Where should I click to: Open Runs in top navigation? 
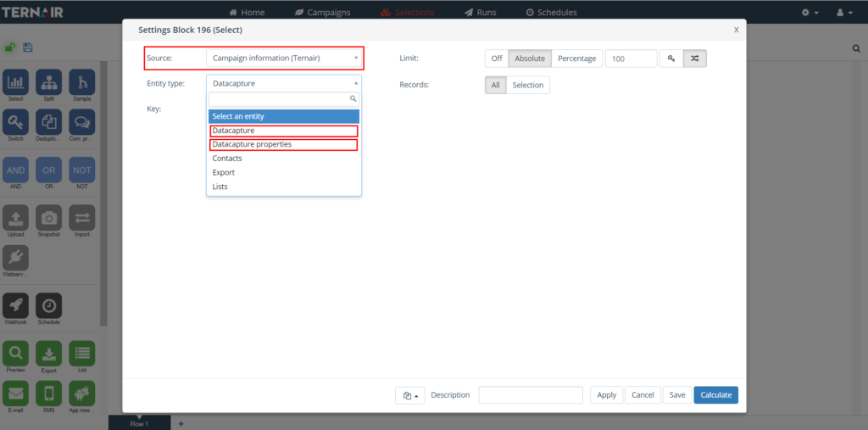click(x=481, y=12)
